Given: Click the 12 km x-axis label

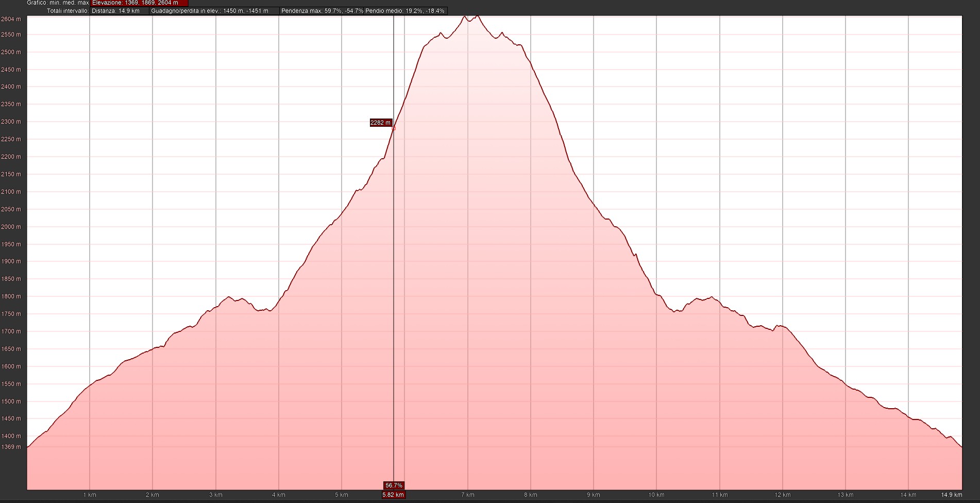Looking at the screenshot, I should (x=782, y=495).
